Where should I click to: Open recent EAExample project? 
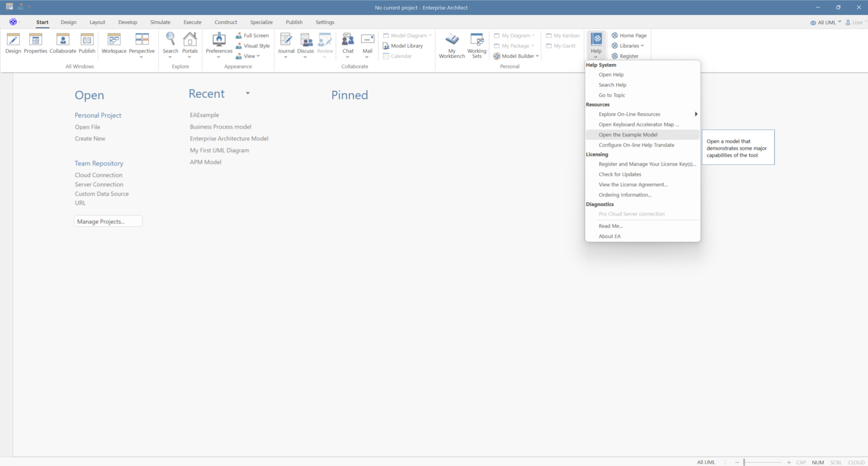tap(204, 115)
